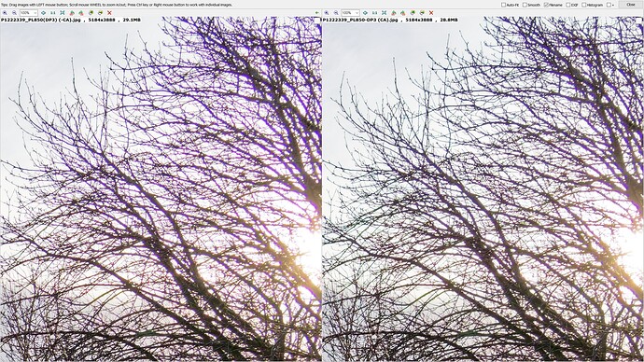Open the right image zoom percentage dropdown

coord(350,13)
